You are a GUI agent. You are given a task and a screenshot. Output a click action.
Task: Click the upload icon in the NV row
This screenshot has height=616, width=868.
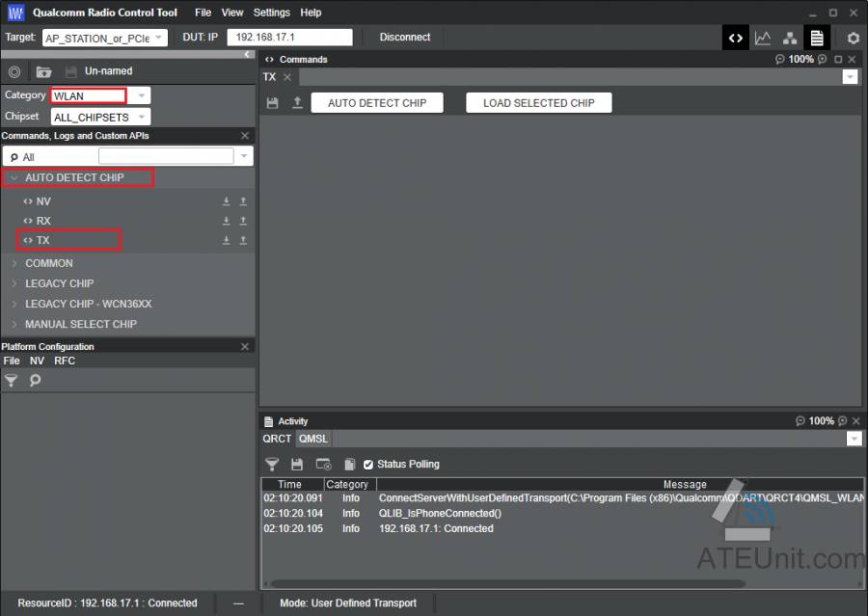[x=243, y=201]
